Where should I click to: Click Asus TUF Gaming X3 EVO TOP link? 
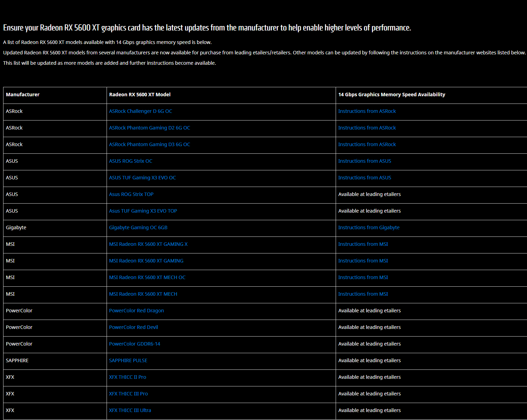[x=143, y=211]
